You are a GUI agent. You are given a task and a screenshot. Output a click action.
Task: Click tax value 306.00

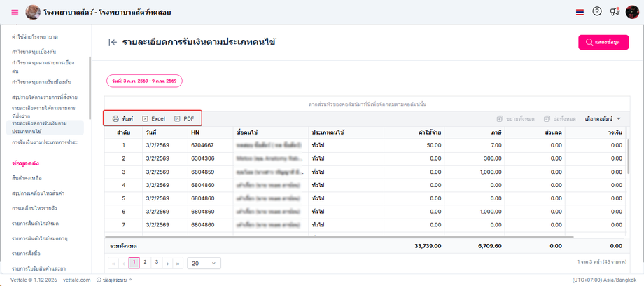click(x=492, y=158)
